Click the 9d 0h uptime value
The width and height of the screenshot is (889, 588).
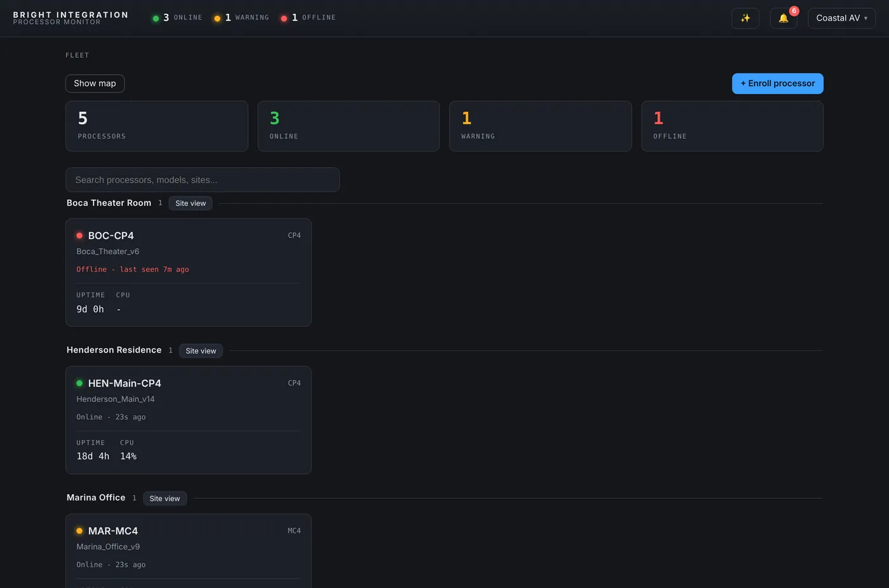click(90, 309)
